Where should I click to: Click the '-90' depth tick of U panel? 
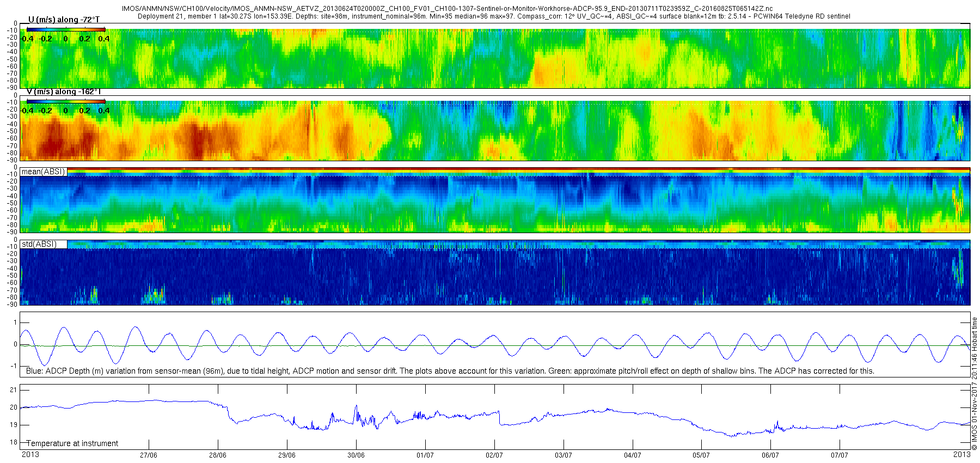coord(11,88)
